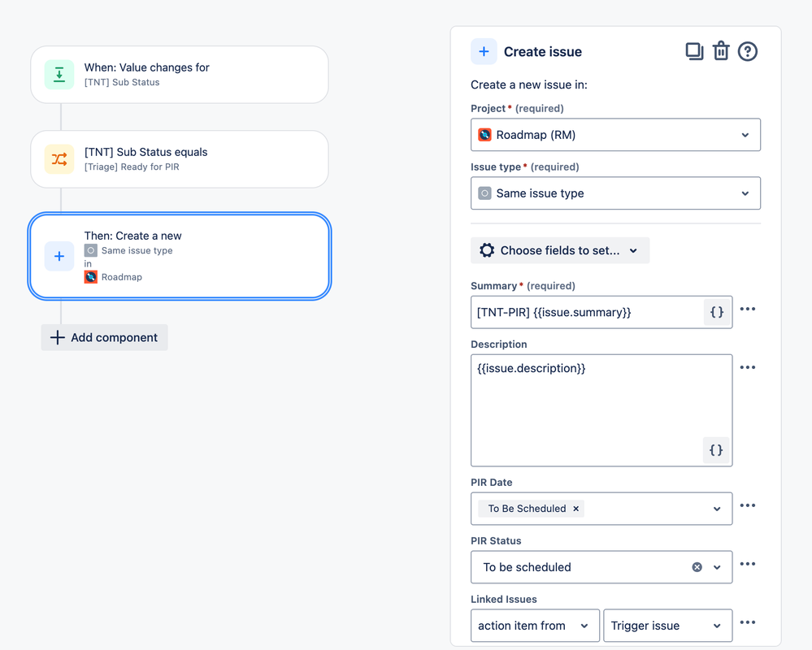Open the Issue type dropdown
812x650 pixels.
point(615,193)
